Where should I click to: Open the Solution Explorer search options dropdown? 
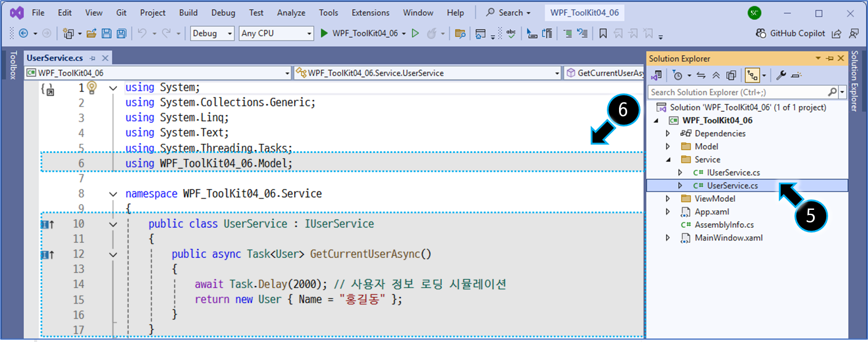(843, 92)
